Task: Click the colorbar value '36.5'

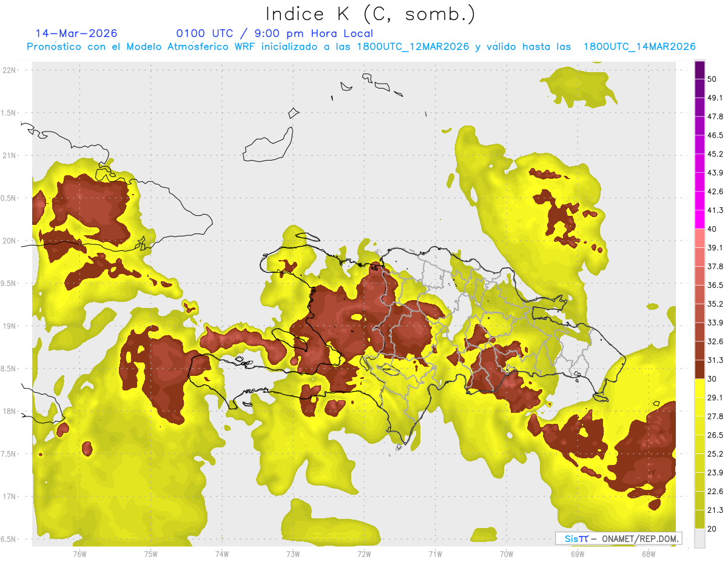Action: tap(715, 286)
